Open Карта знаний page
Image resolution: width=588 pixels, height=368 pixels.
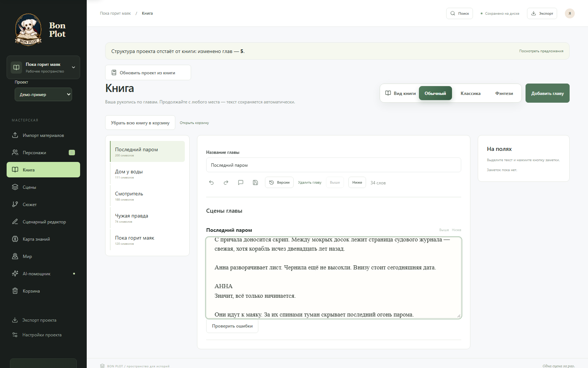pyautogui.click(x=43, y=239)
